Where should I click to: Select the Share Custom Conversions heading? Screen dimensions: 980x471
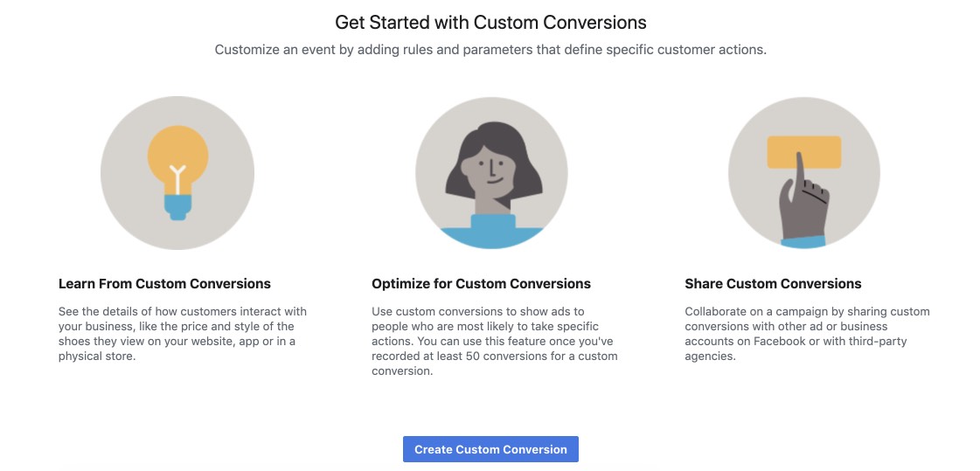(773, 284)
